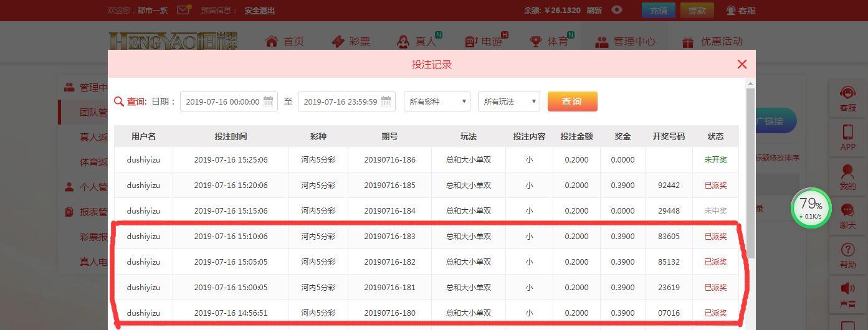The image size is (868, 330).
Task: Expand the 所有玩法 dropdown
Action: (x=508, y=101)
